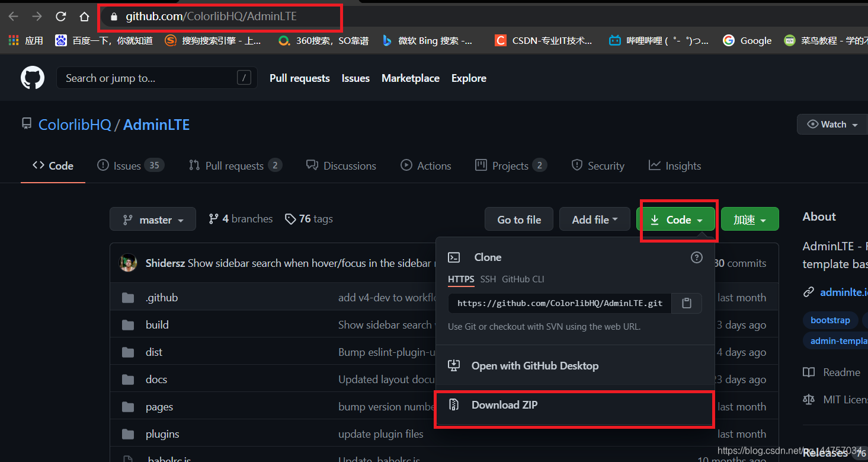Click the browser back arrow
Viewport: 868px width, 462px height.
pos(13,17)
